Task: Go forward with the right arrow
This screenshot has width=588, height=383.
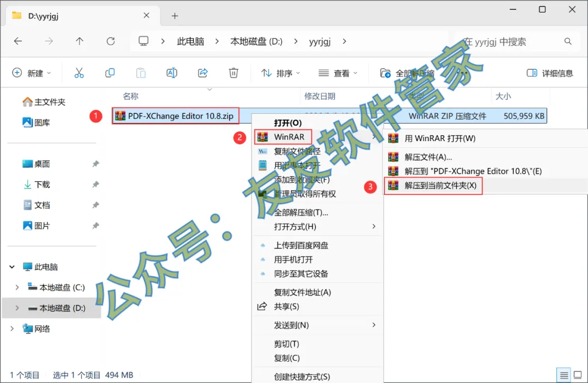Action: pos(49,41)
